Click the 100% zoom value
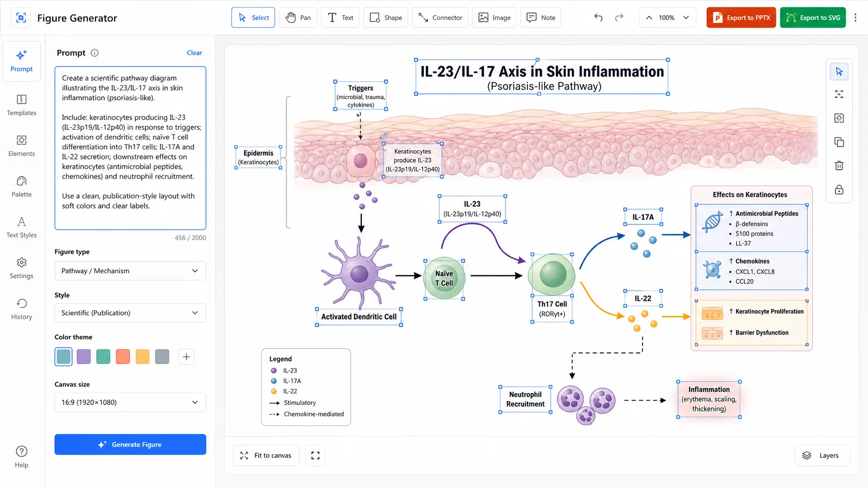Viewport: 868px width, 488px height. pyautogui.click(x=667, y=17)
